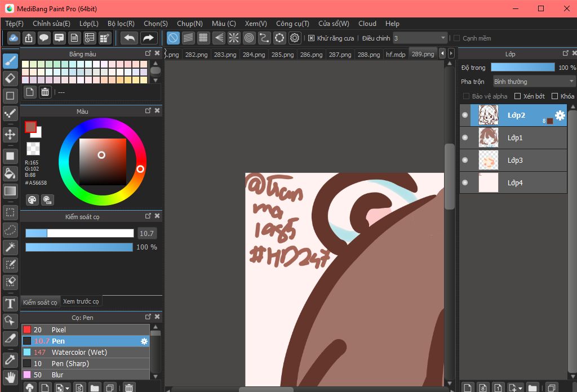
Task: Select the Hand pan tool
Action: click(x=10, y=377)
